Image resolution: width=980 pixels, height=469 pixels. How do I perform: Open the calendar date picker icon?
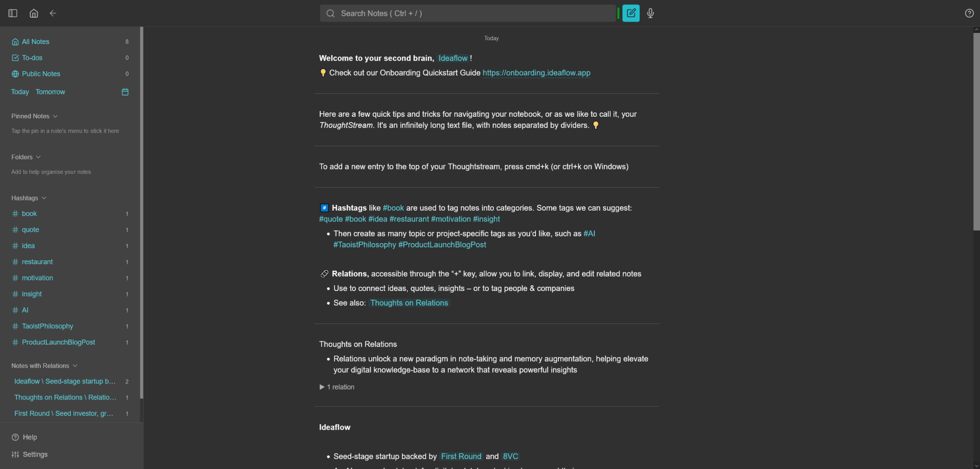pyautogui.click(x=125, y=92)
